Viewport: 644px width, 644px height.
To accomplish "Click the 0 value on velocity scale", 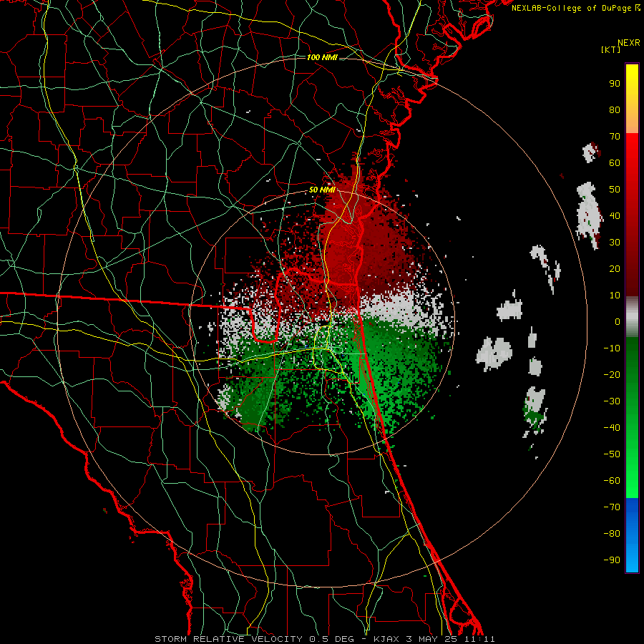I will [618, 321].
